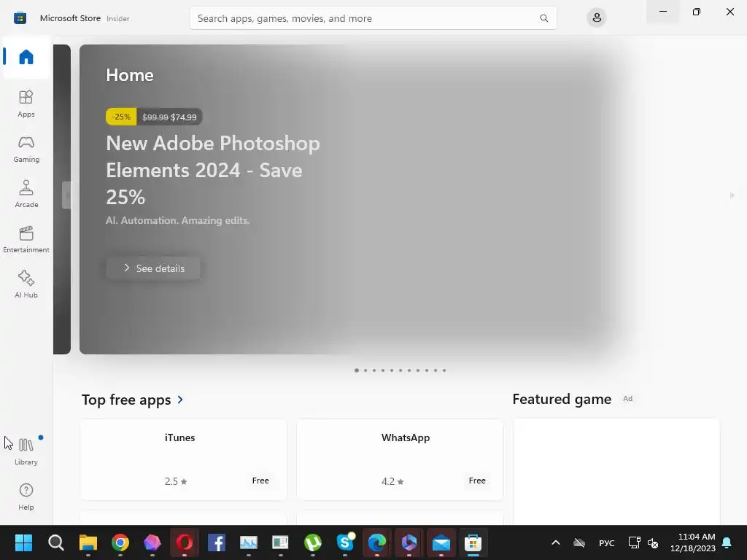The width and height of the screenshot is (747, 560).
Task: Focus the Search apps, games, movies field
Action: pyautogui.click(x=373, y=18)
